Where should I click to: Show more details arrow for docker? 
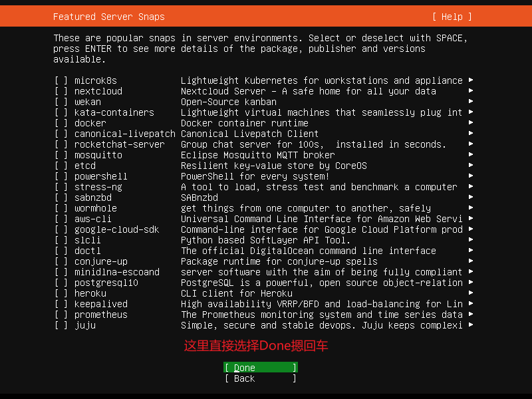pyautogui.click(x=471, y=122)
